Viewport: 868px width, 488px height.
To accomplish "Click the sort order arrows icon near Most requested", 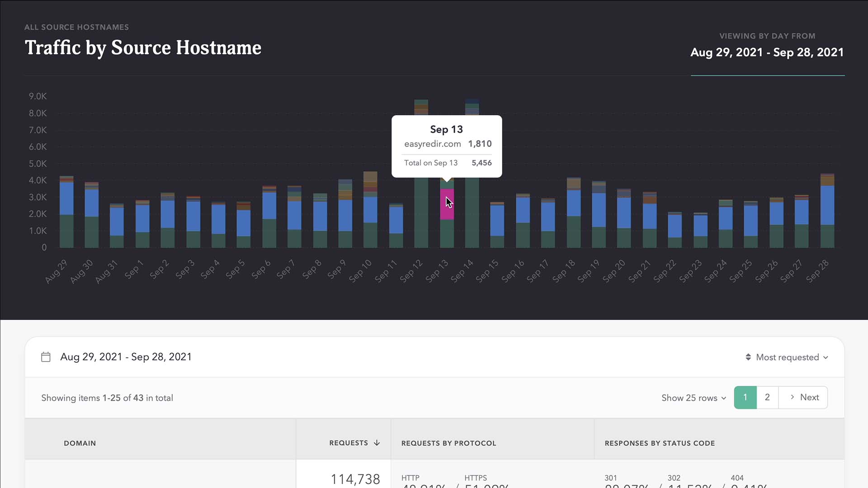I will [749, 357].
